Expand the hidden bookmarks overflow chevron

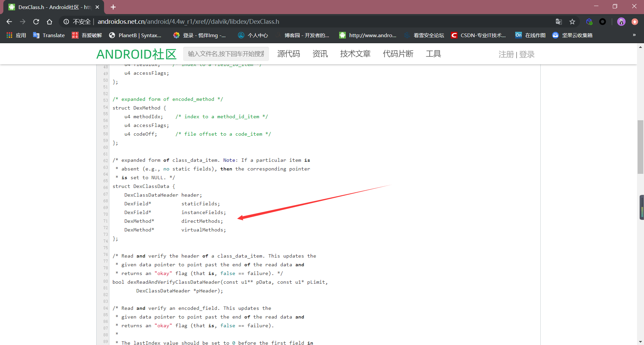point(634,35)
